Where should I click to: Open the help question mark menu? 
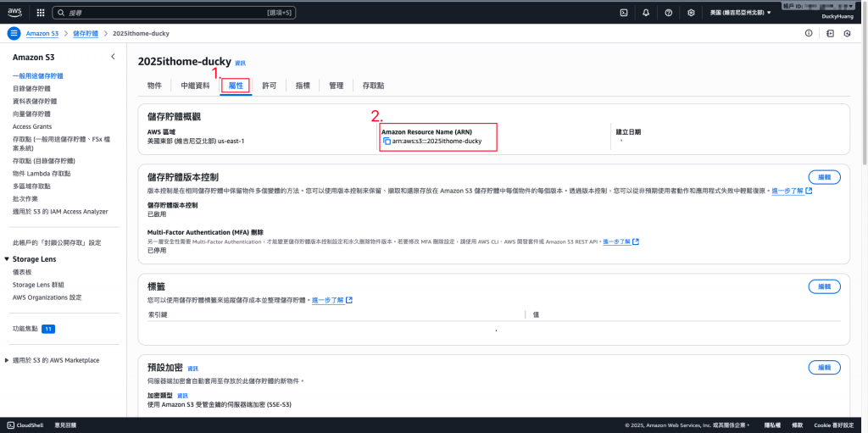click(668, 12)
